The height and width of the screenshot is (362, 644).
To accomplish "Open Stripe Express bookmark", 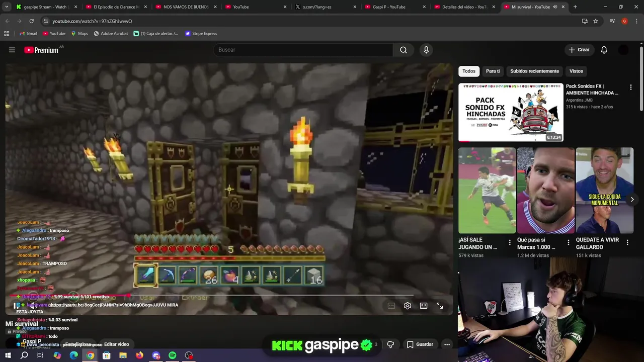I will 201,33.
